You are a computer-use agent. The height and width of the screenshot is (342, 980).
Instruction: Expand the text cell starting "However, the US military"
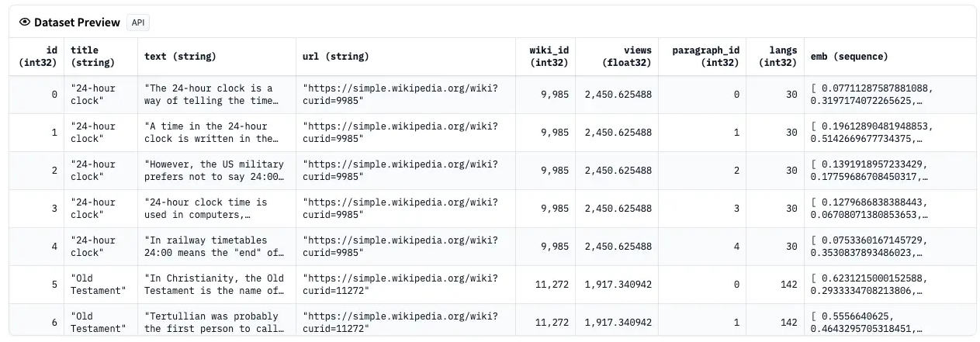tap(214, 171)
